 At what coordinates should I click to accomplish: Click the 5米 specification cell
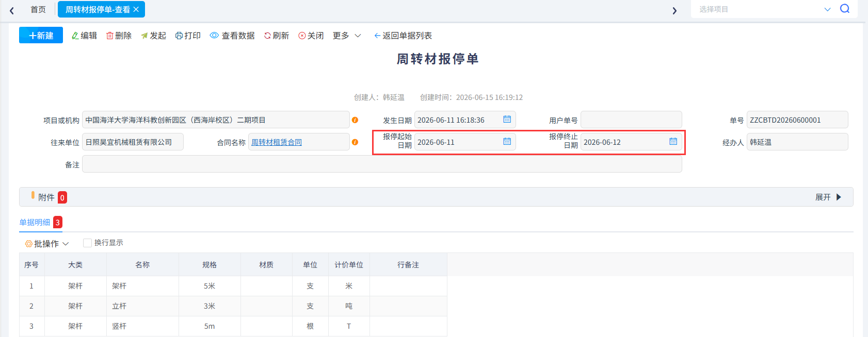210,286
